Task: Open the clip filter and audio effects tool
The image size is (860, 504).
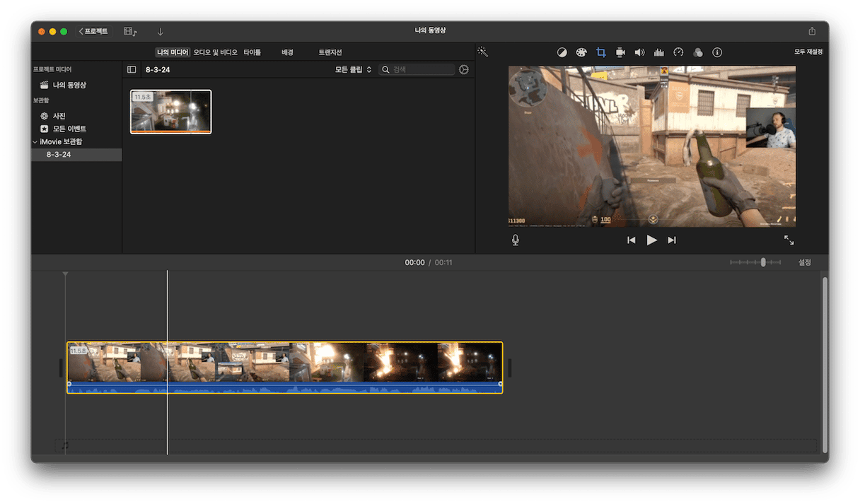Action: tap(698, 52)
